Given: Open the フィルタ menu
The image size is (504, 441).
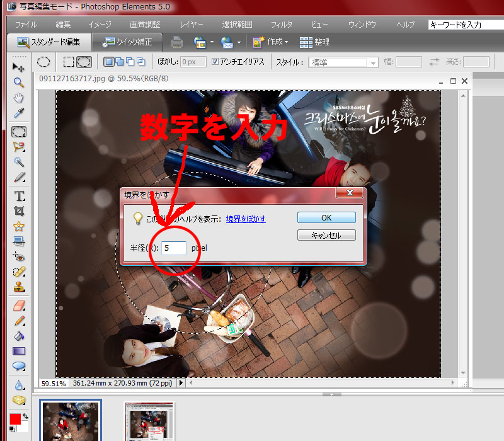Looking at the screenshot, I should pos(281,25).
